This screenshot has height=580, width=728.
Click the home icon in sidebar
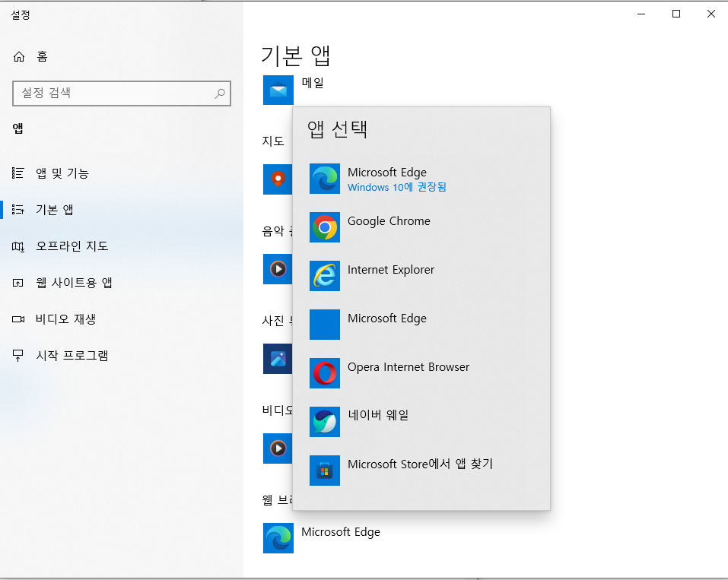[18, 56]
